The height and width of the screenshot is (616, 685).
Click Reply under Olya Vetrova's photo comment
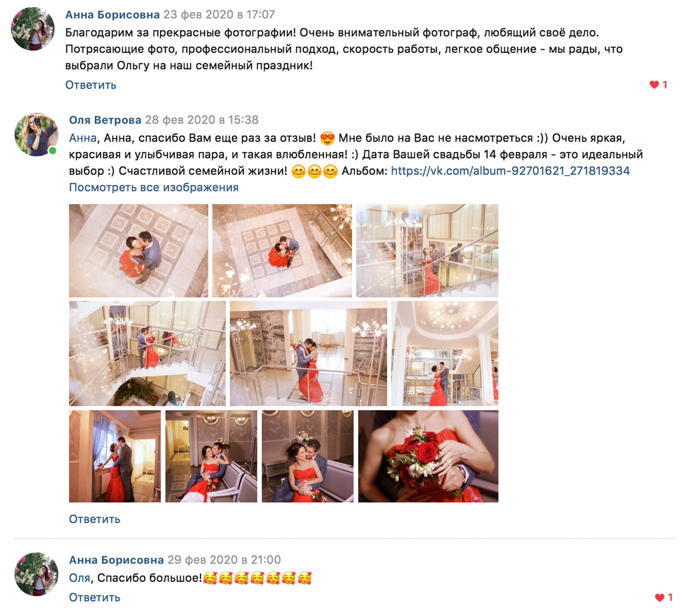pos(94,519)
